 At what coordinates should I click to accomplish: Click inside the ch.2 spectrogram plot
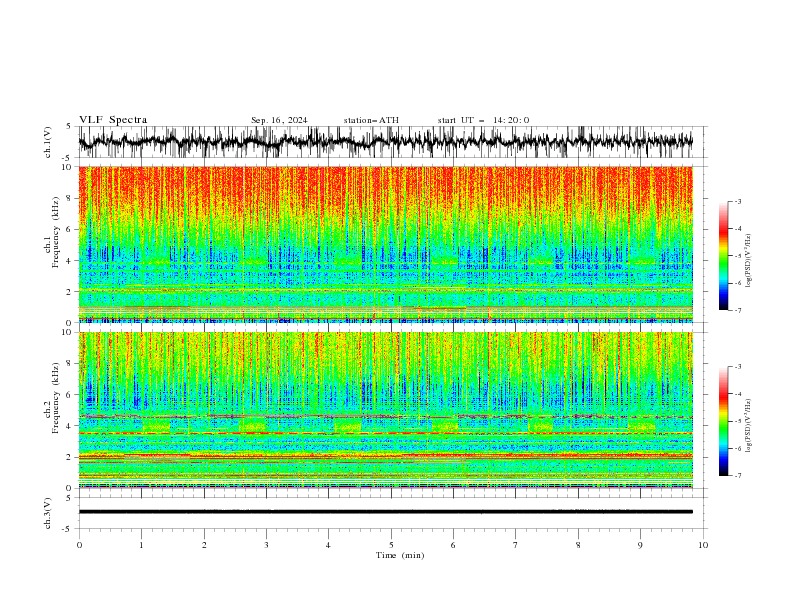pyautogui.click(x=385, y=410)
